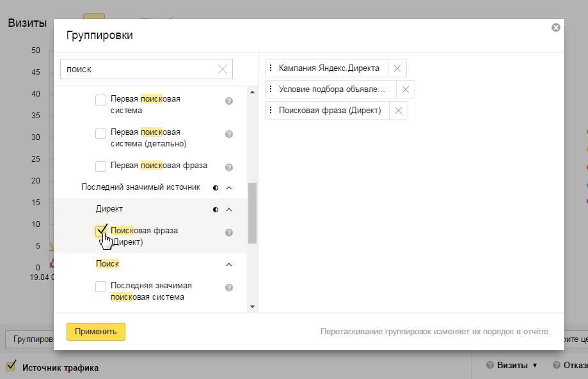This screenshot has width=588, height=379.
Task: Clear the search field with X
Action: click(223, 69)
